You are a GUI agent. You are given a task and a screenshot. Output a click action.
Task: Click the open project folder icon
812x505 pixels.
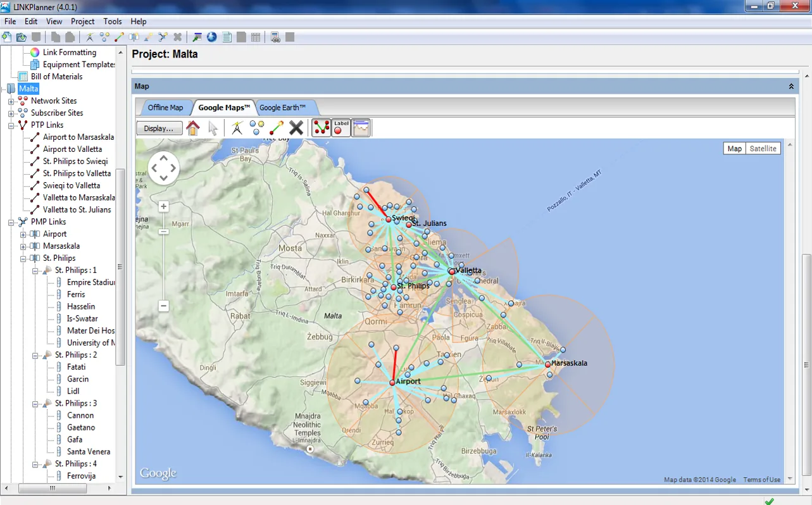(22, 37)
